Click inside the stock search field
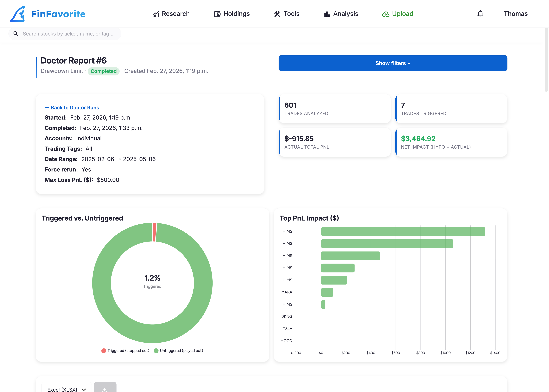The width and height of the screenshot is (549, 392). pyautogui.click(x=68, y=33)
